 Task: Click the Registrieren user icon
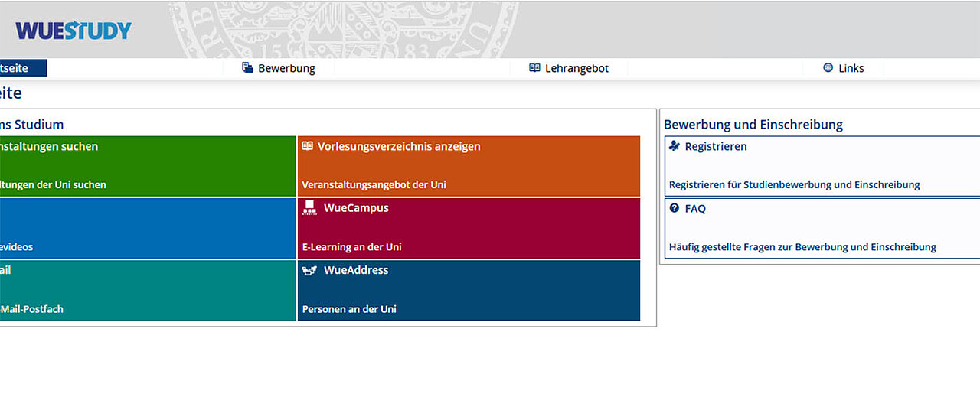675,146
